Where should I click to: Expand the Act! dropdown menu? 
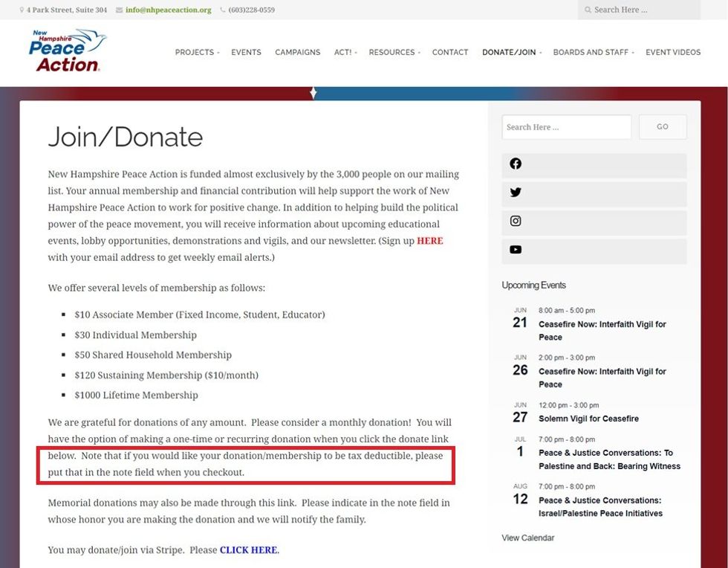coord(345,53)
